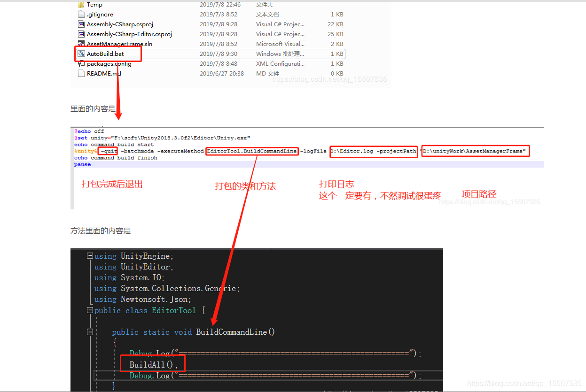Image resolution: width=586 pixels, height=392 pixels.
Task: Click the 2019/7/3 8:52 date of .gitignore
Action: point(219,15)
